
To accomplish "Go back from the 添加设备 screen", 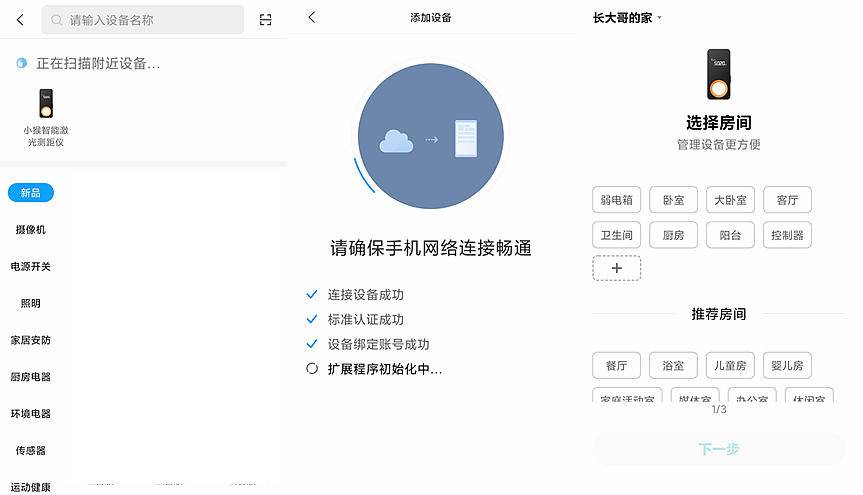I will point(312,17).
